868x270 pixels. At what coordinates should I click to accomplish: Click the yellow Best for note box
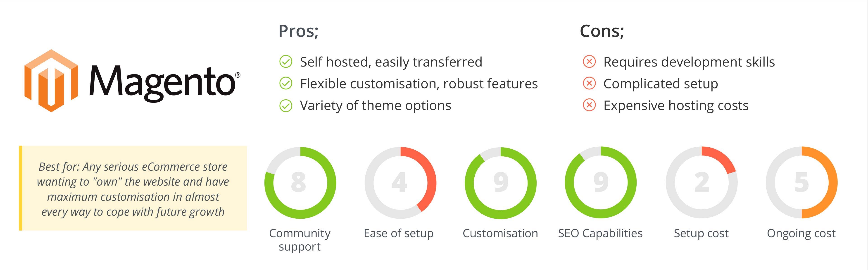point(133,188)
